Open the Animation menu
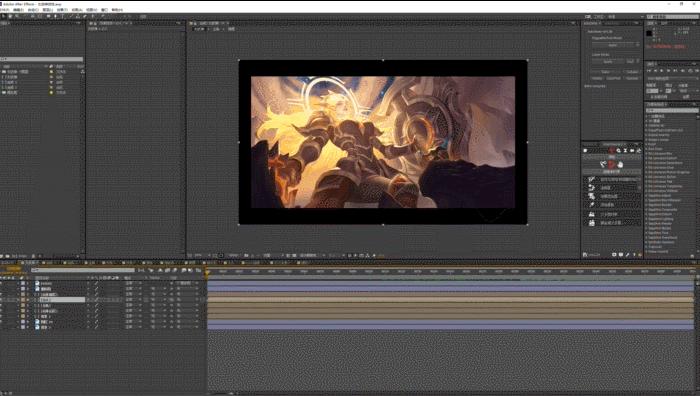Screen dimensions: 700x396 (x=77, y=9)
